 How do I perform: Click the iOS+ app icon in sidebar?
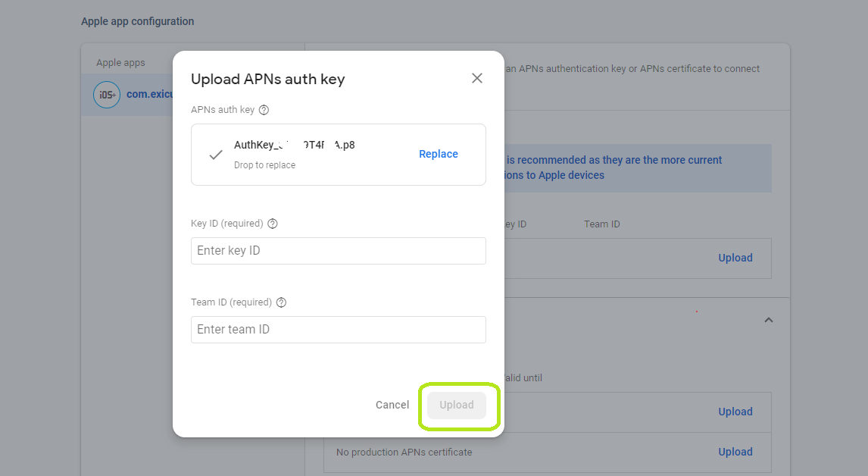tap(107, 95)
